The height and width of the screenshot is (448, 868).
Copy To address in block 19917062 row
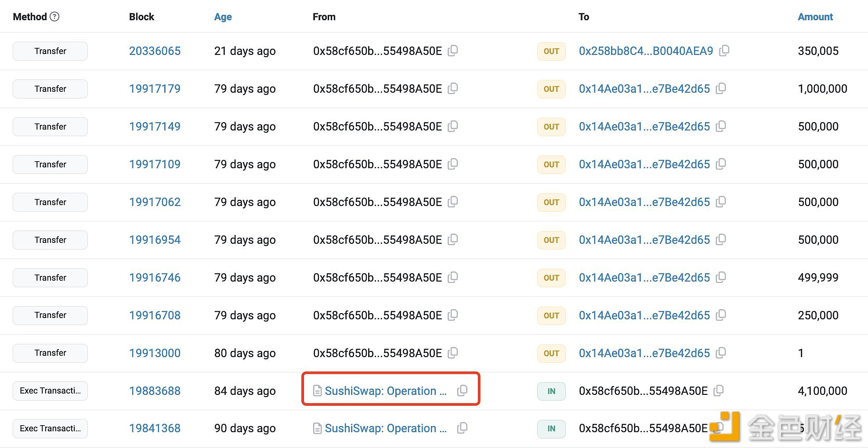(721, 202)
